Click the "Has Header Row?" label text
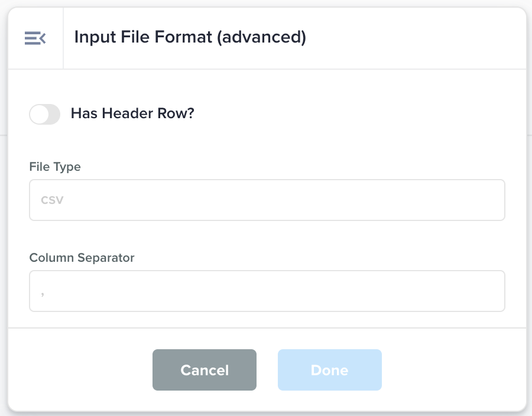532x416 pixels. tap(132, 113)
